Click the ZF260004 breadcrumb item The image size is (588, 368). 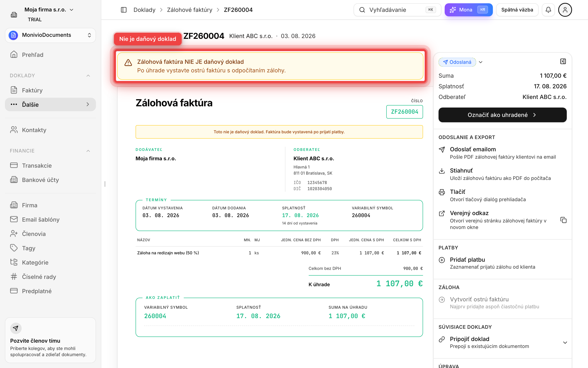coord(238,10)
